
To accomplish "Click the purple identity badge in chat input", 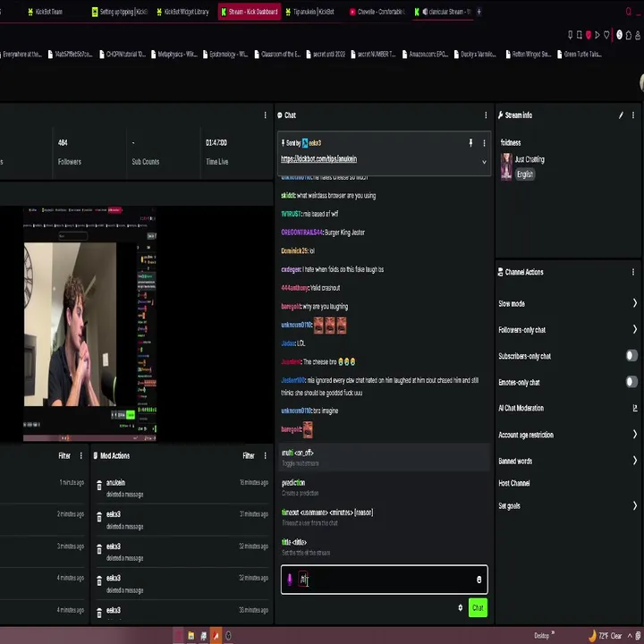I will pyautogui.click(x=290, y=580).
